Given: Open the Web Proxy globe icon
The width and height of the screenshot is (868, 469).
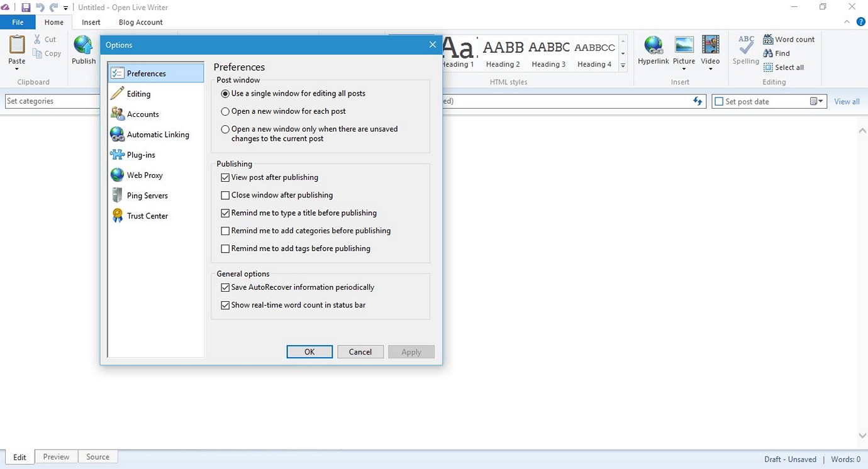Looking at the screenshot, I should coord(117,175).
